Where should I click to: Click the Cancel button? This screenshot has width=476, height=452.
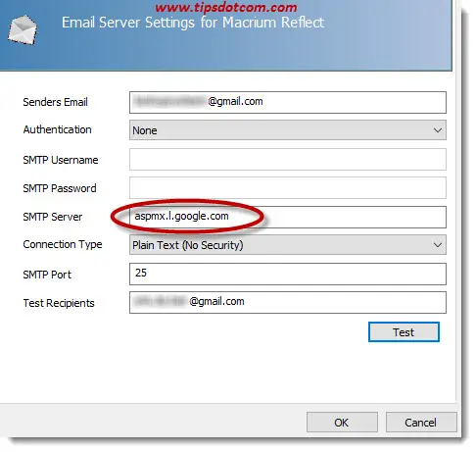pyautogui.click(x=421, y=423)
